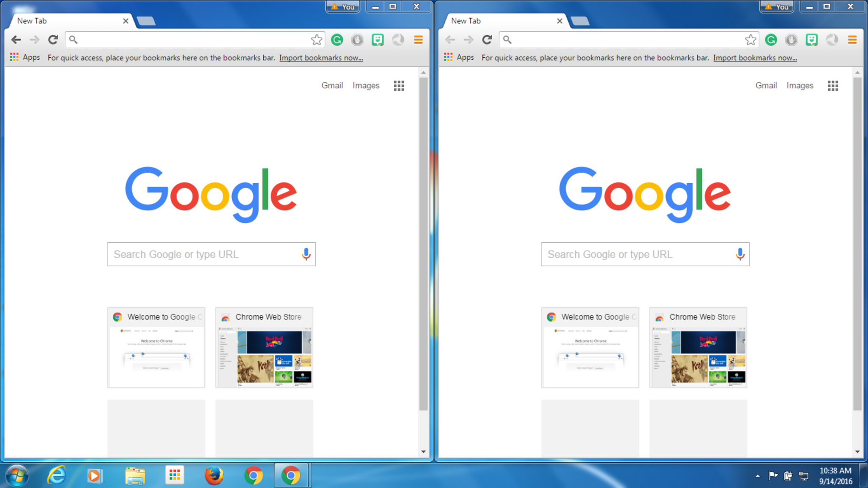Reload page in the right Chrome window
868x488 pixels.
[487, 40]
